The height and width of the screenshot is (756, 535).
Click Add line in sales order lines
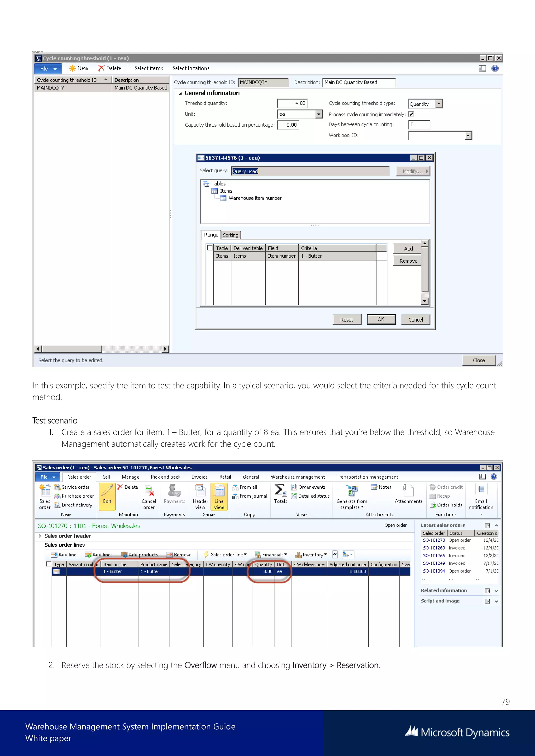click(63, 554)
